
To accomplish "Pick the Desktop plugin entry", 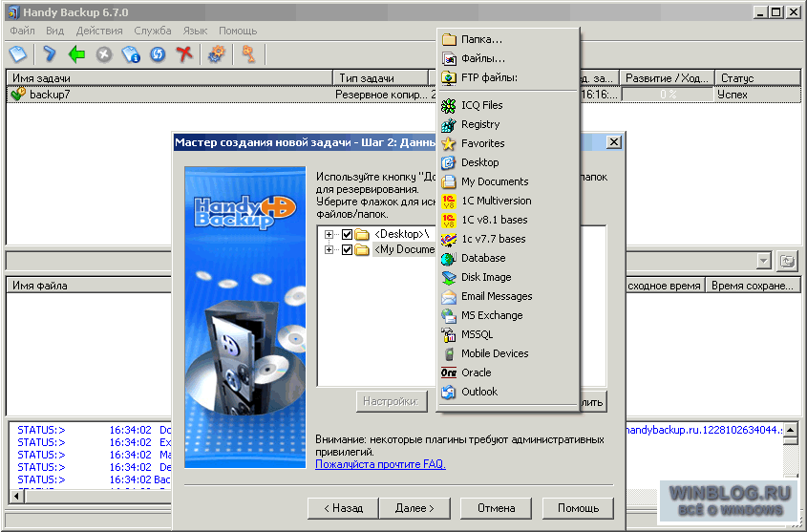I will click(507, 162).
